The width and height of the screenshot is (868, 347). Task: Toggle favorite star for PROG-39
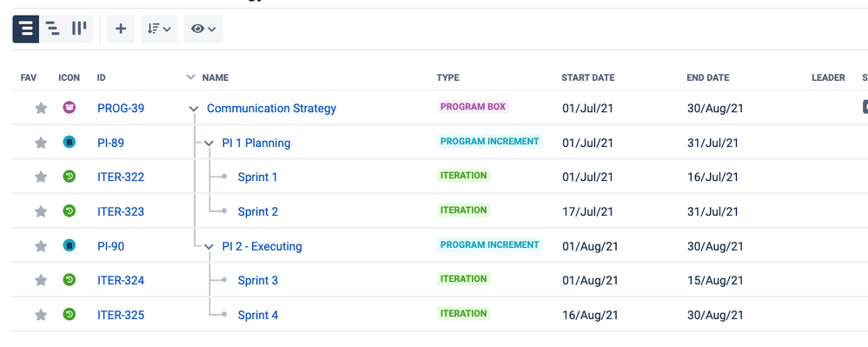click(x=41, y=108)
